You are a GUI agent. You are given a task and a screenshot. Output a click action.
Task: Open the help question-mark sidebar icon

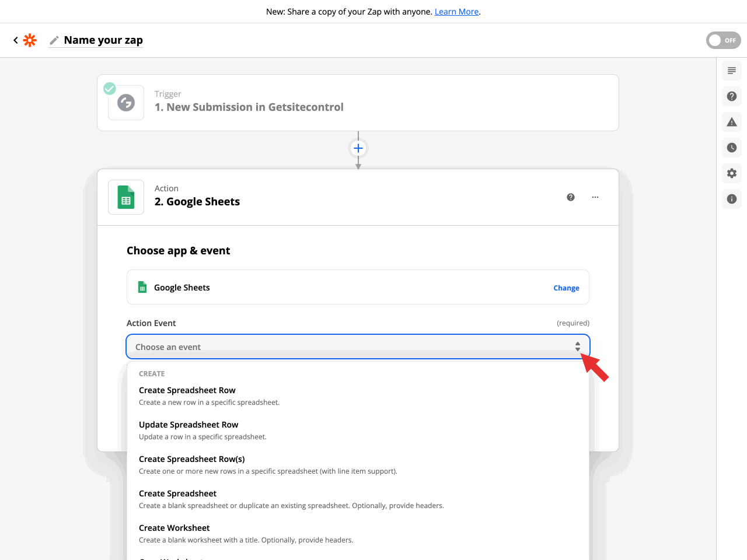731,96
